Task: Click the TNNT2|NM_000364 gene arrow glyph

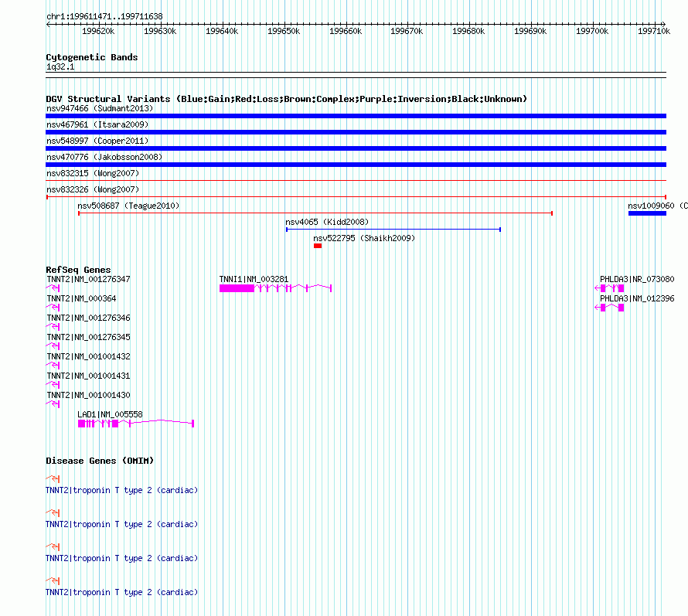Action: pos(53,308)
